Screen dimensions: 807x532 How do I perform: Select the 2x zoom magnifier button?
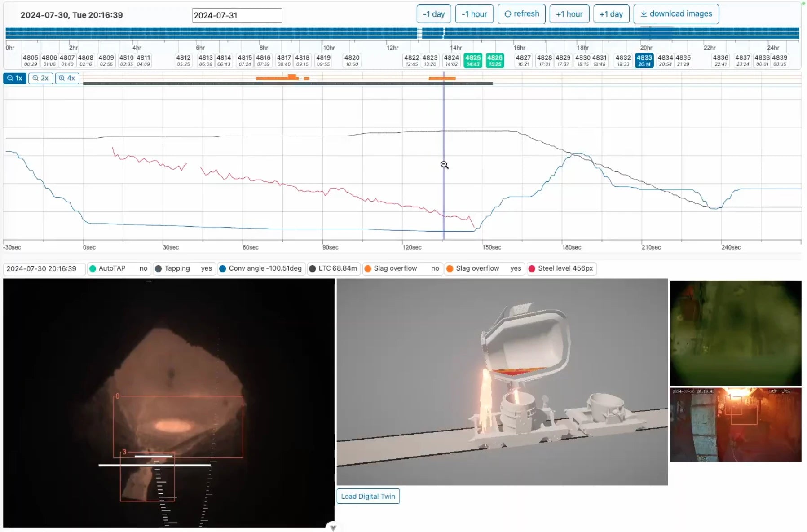pos(40,78)
